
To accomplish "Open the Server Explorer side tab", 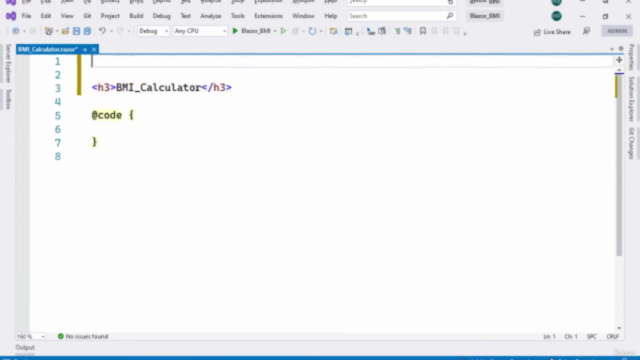I will tap(8, 63).
